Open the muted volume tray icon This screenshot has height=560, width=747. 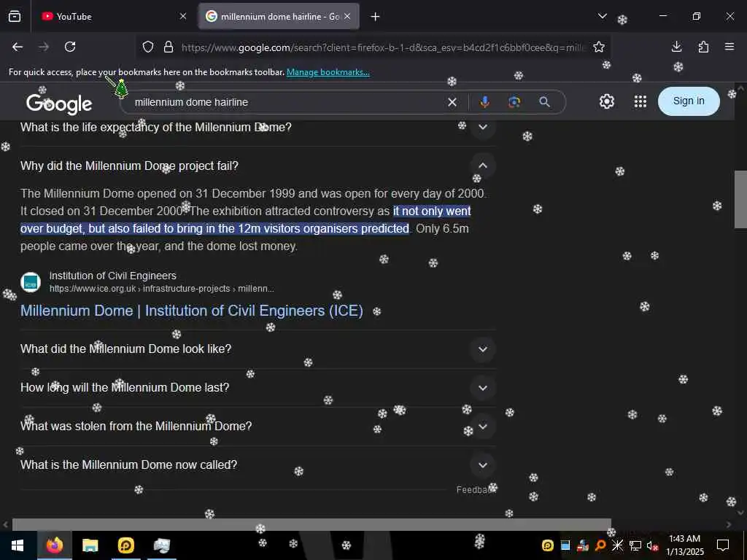[x=652, y=545]
